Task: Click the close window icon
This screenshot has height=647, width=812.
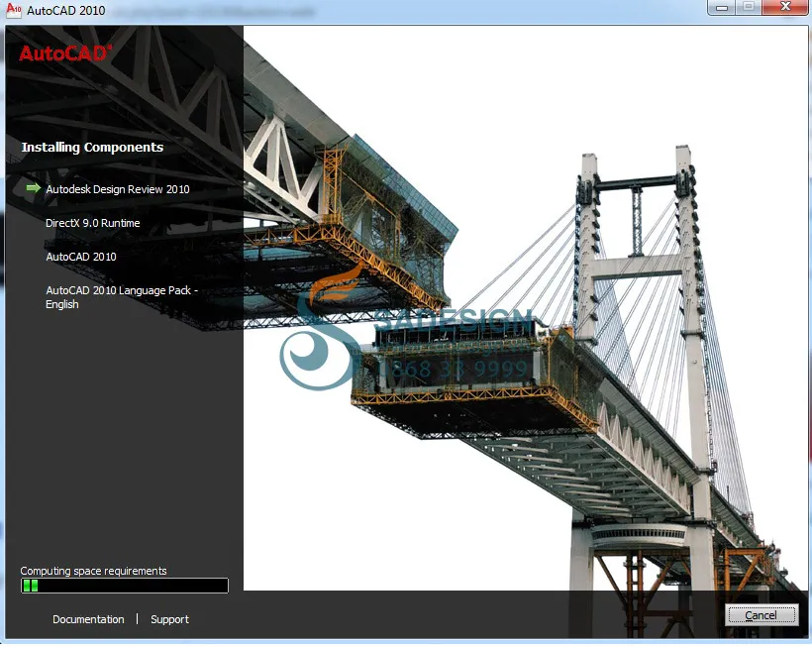Action: coord(782,8)
